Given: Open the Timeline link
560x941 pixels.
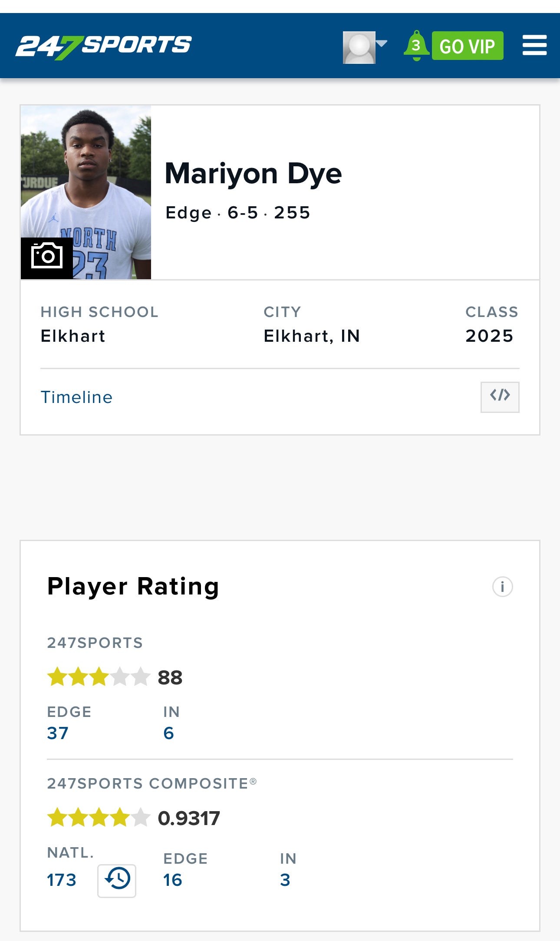Looking at the screenshot, I should pos(76,397).
